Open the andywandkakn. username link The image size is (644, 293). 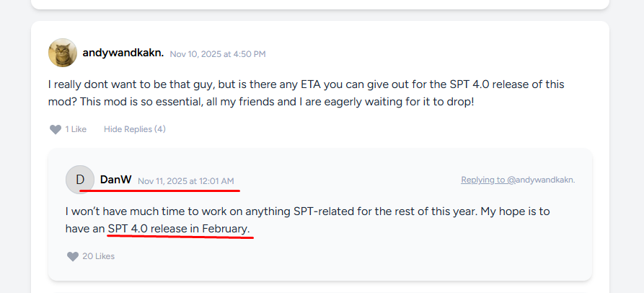point(123,53)
